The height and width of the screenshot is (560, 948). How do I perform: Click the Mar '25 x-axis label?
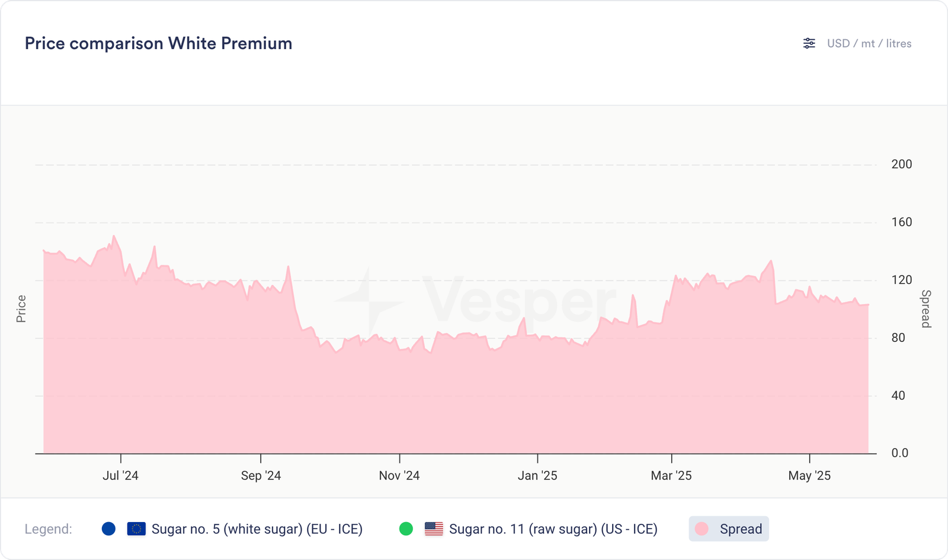point(671,475)
